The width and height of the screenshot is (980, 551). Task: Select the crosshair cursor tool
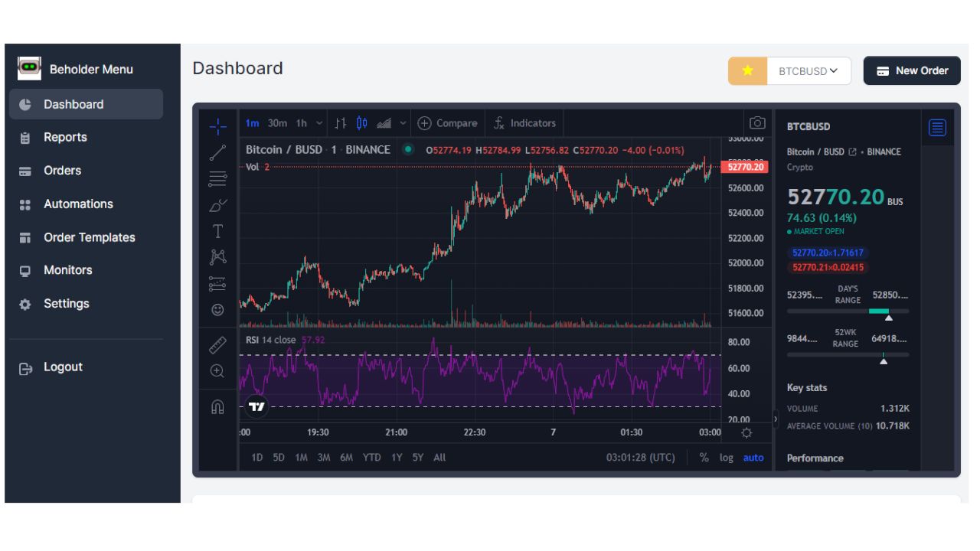tap(217, 126)
